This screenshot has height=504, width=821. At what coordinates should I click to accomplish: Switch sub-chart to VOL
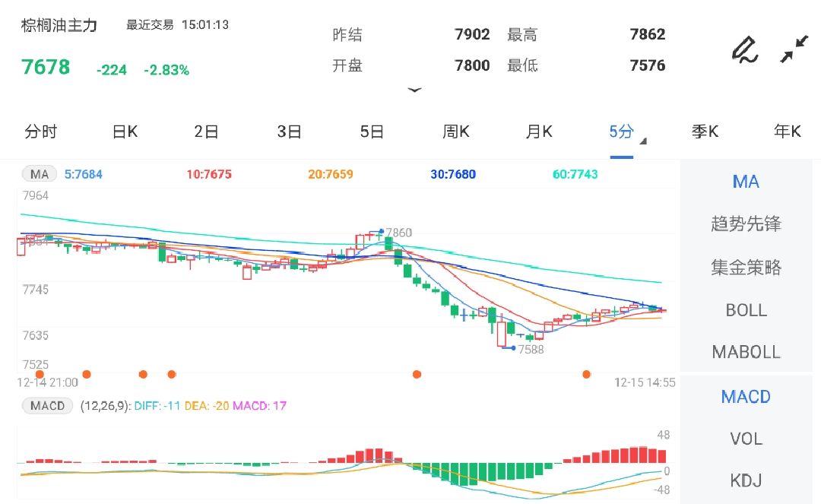(x=746, y=439)
